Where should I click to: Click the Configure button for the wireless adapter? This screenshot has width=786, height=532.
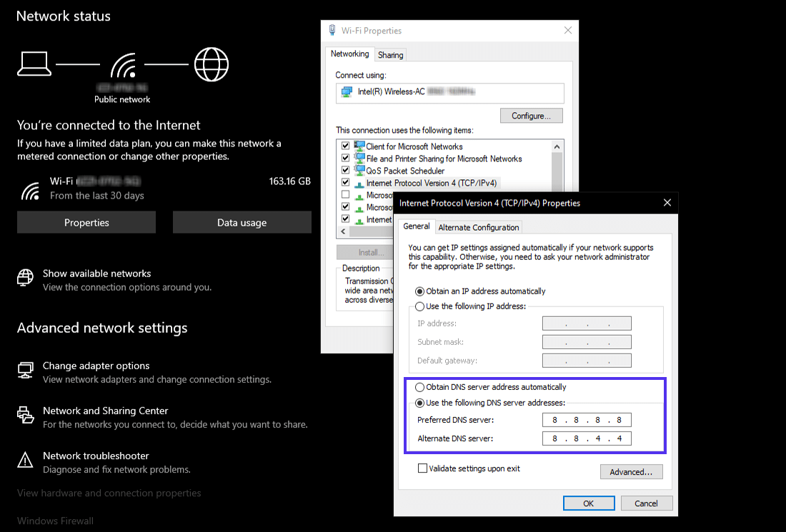[x=532, y=115]
